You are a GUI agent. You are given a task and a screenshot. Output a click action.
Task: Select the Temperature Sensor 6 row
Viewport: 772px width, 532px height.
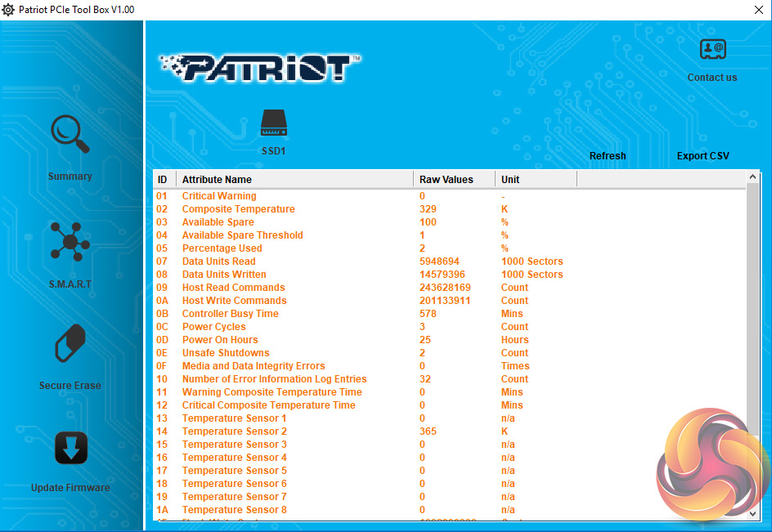(x=450, y=484)
